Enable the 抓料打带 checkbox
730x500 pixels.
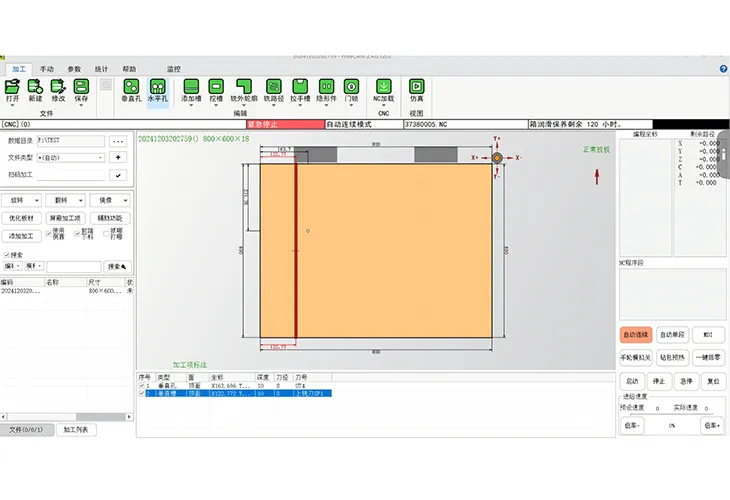point(106,234)
